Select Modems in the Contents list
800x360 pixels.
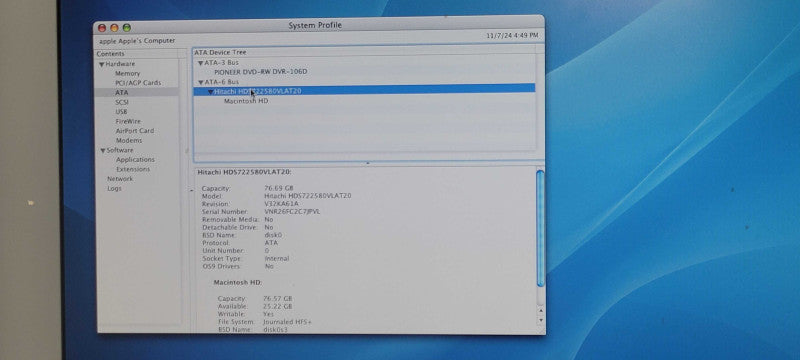click(x=129, y=141)
